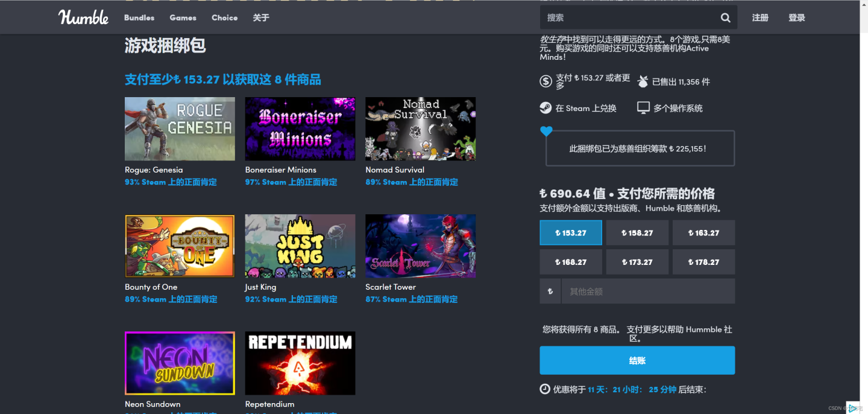Click the blue charity heart icon
The height and width of the screenshot is (414, 868).
[546, 131]
